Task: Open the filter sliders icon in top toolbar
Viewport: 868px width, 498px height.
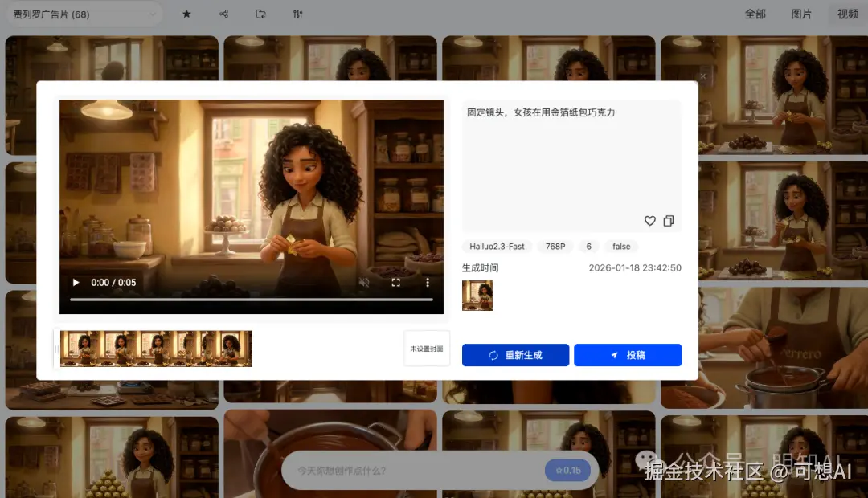Action: point(298,14)
